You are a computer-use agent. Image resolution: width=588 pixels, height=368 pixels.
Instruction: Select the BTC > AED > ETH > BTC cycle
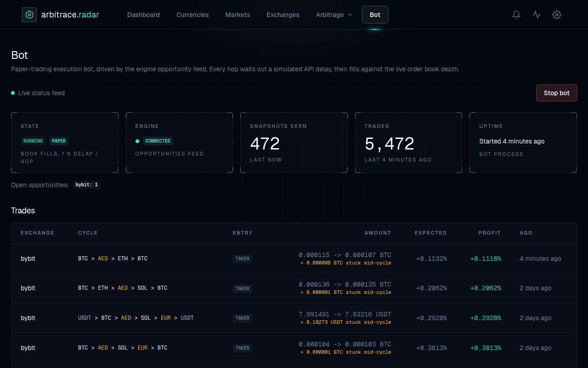click(113, 259)
